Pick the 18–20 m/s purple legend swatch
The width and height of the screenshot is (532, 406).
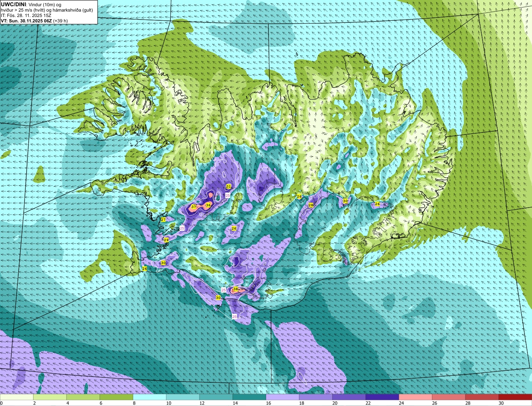pos(316,397)
